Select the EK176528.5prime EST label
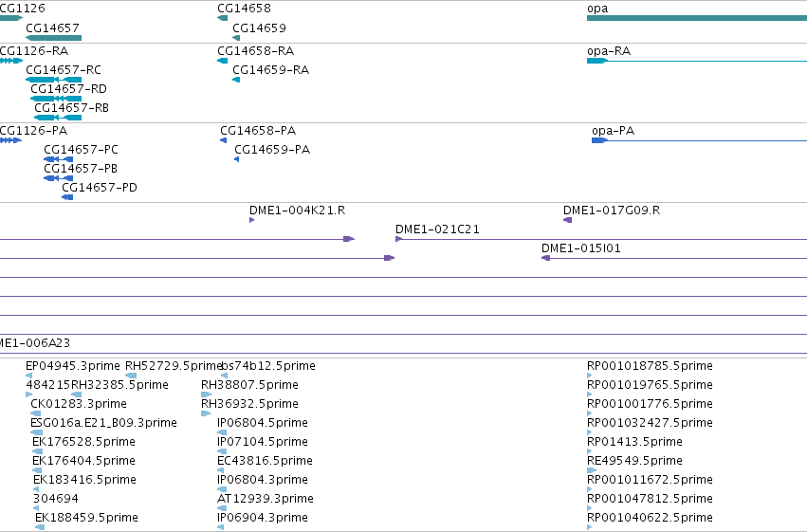Screen dimensions: 807x532 (83, 442)
